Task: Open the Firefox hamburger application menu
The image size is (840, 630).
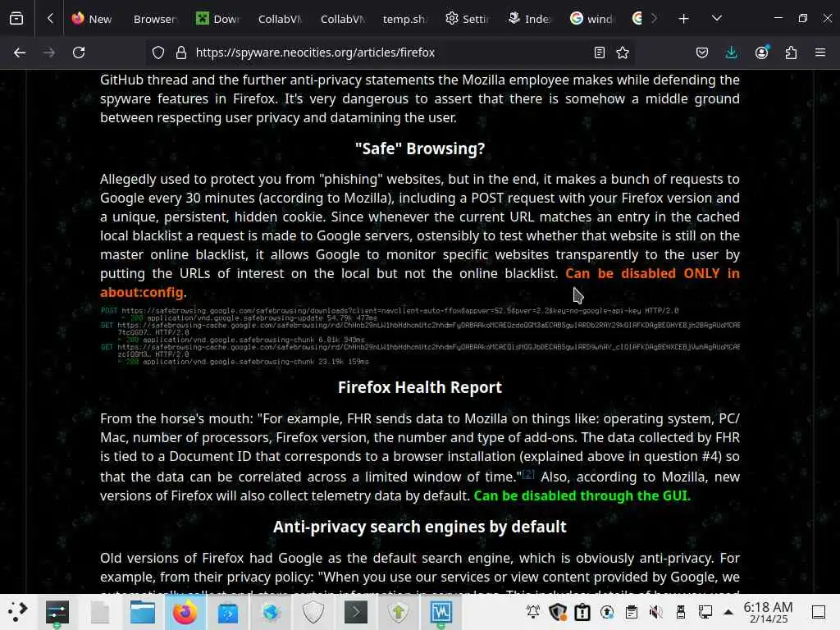Action: [x=820, y=52]
